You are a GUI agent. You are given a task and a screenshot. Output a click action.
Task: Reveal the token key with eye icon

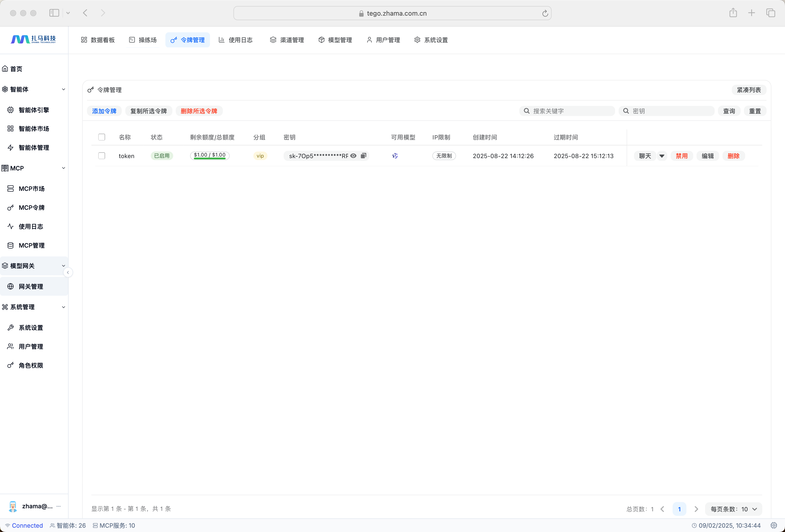pos(353,156)
